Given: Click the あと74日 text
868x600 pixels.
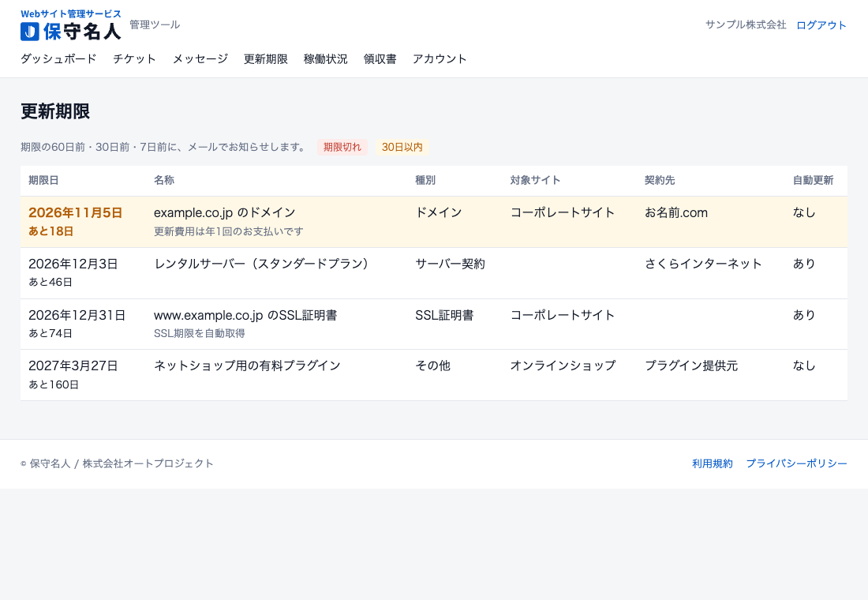Looking at the screenshot, I should [51, 333].
